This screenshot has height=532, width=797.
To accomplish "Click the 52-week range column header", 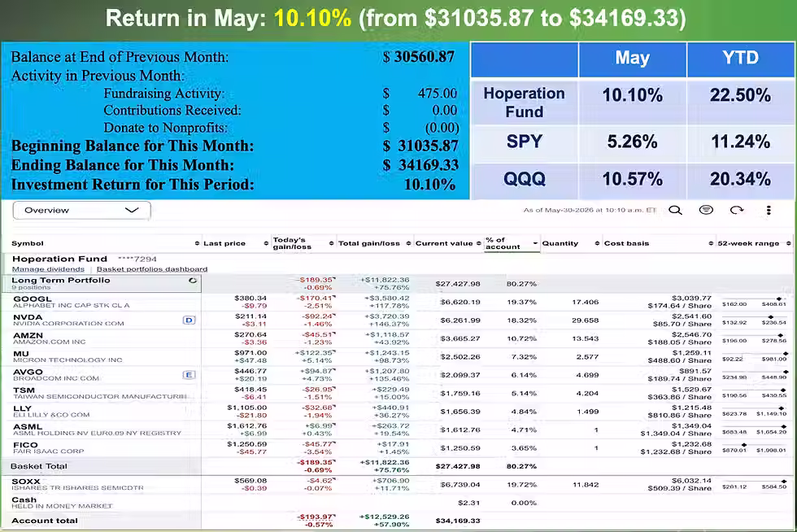I will (x=748, y=243).
